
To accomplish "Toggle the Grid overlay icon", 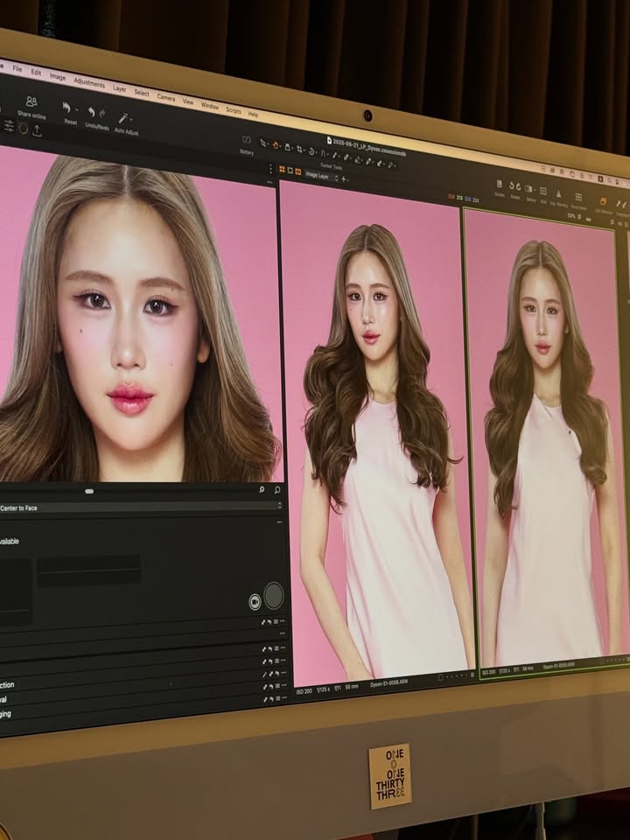I will click(542, 192).
